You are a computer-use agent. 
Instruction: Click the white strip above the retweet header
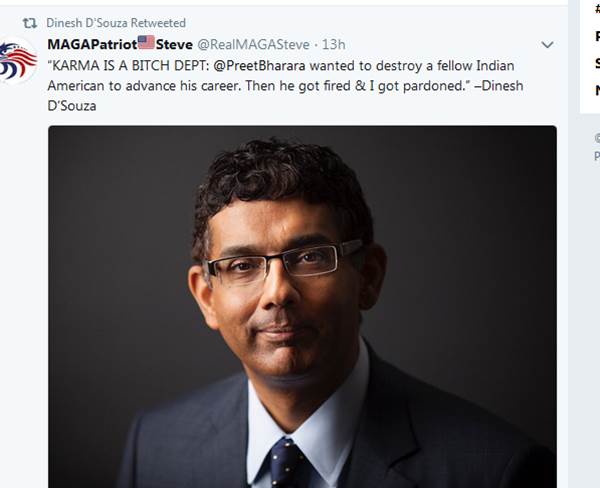point(284,3)
